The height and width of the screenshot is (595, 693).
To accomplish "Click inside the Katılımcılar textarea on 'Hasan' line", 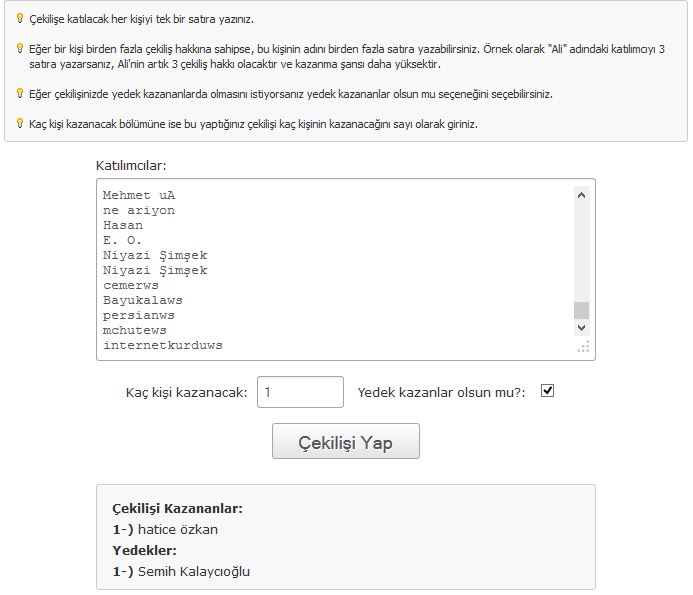I will (x=123, y=225).
